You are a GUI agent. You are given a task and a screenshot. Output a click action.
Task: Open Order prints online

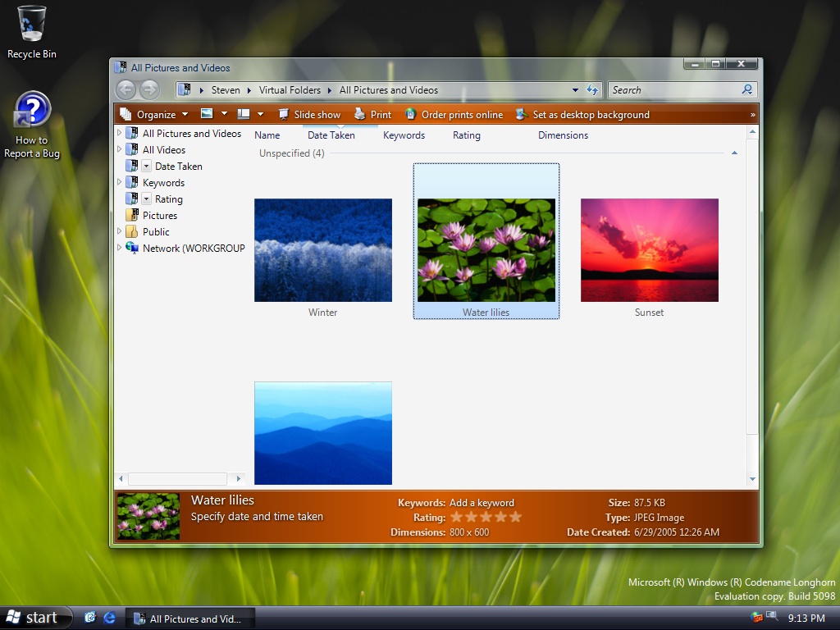pyautogui.click(x=454, y=115)
